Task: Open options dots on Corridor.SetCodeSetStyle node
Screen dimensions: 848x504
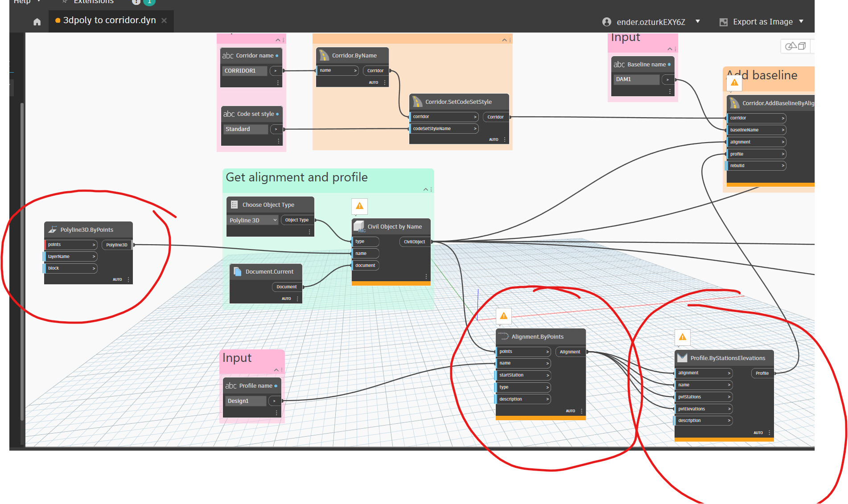Action: pyautogui.click(x=505, y=139)
